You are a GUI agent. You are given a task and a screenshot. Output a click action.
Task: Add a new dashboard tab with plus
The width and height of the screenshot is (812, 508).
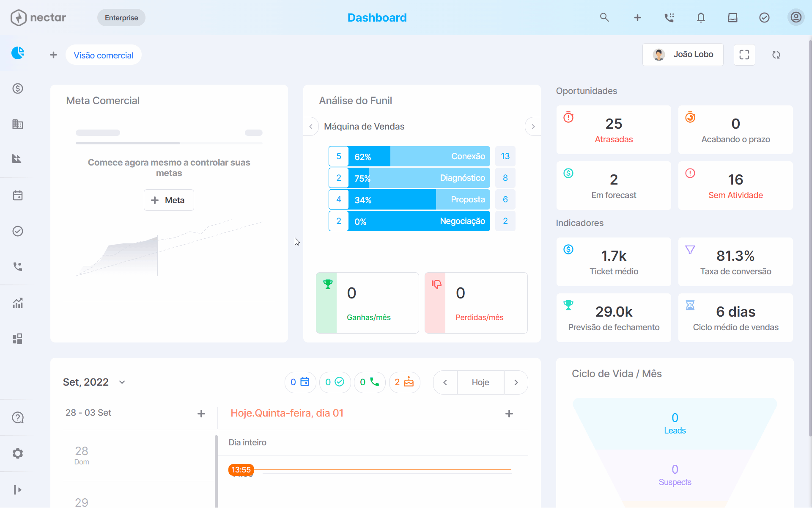(53, 55)
